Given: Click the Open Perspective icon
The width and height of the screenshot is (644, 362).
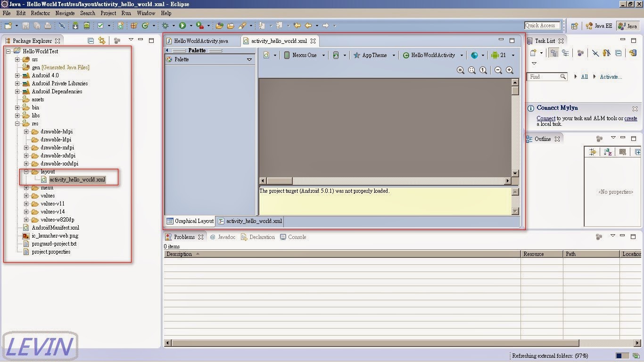Looking at the screenshot, I should click(x=575, y=26).
